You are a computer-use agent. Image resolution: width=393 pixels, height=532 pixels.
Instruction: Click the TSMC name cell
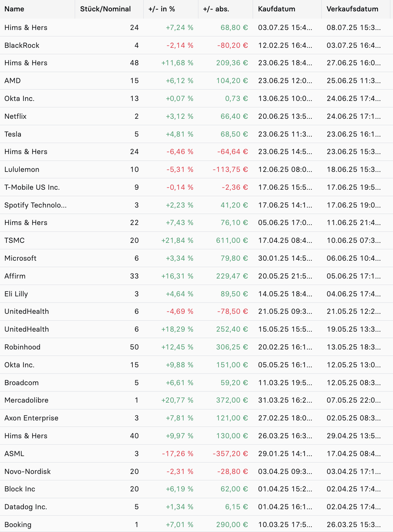point(14,241)
